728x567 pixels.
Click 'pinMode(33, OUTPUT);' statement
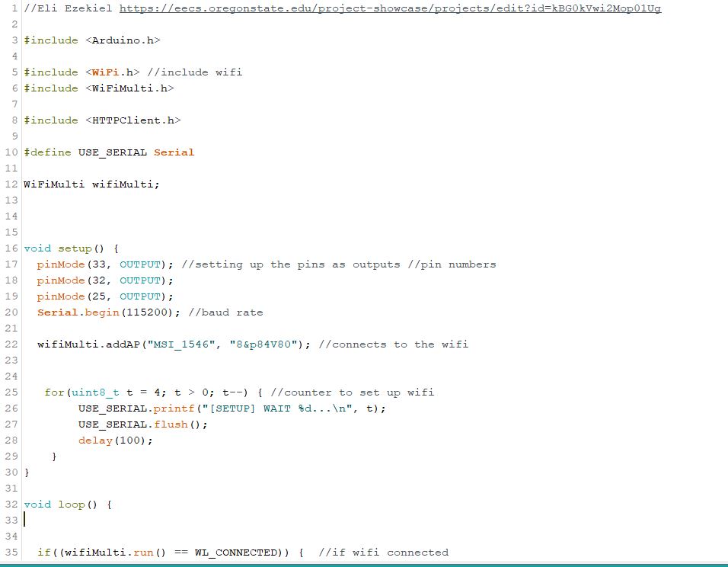click(105, 264)
